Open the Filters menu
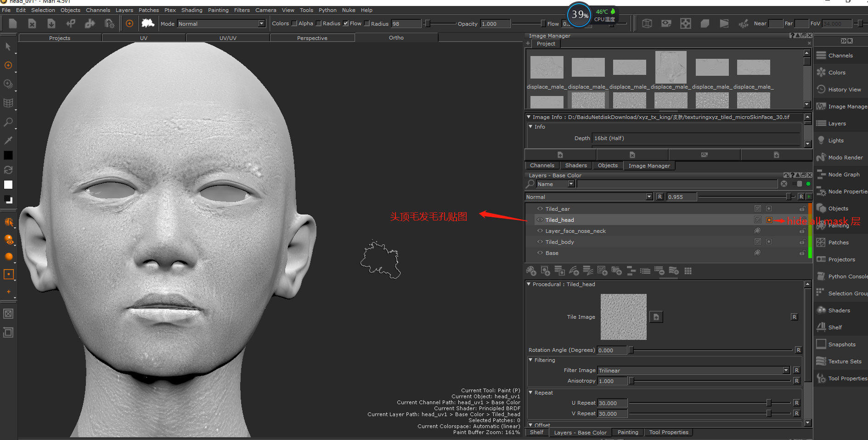Image resolution: width=868 pixels, height=440 pixels. point(242,10)
